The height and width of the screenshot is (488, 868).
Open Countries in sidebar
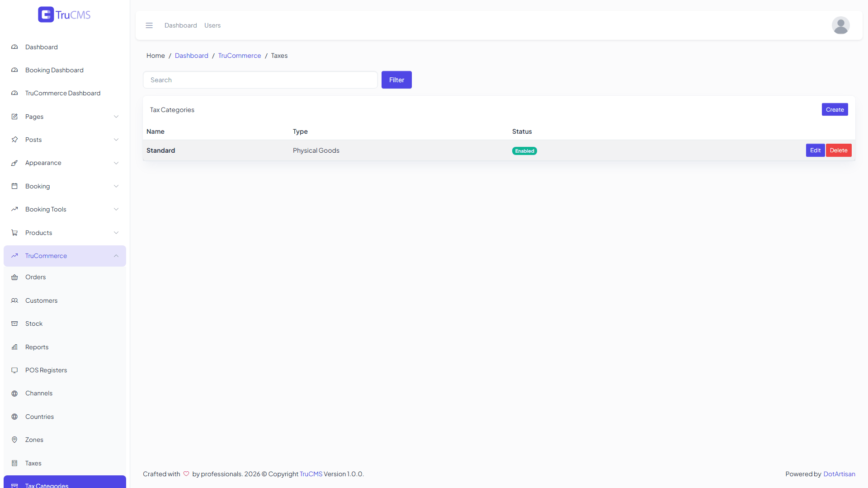coord(65,417)
